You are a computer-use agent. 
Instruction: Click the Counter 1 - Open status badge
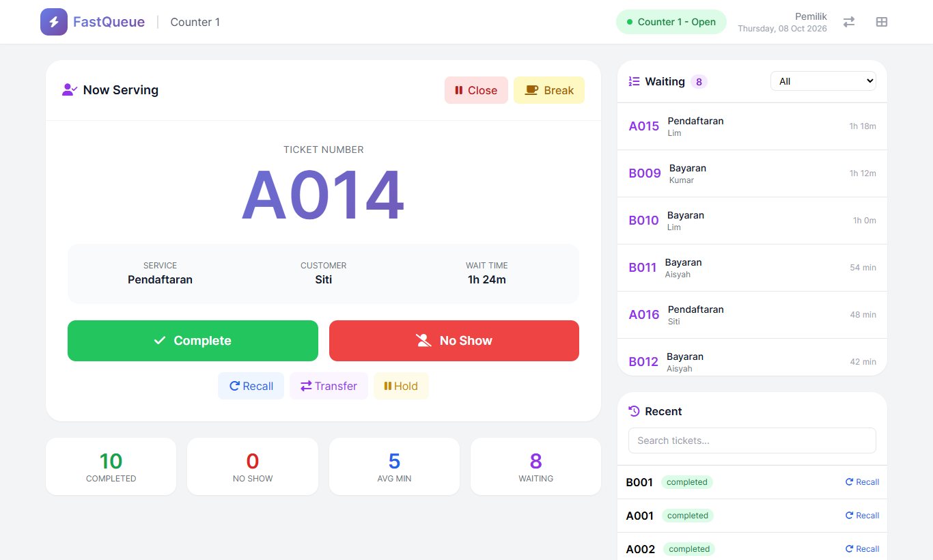click(671, 22)
